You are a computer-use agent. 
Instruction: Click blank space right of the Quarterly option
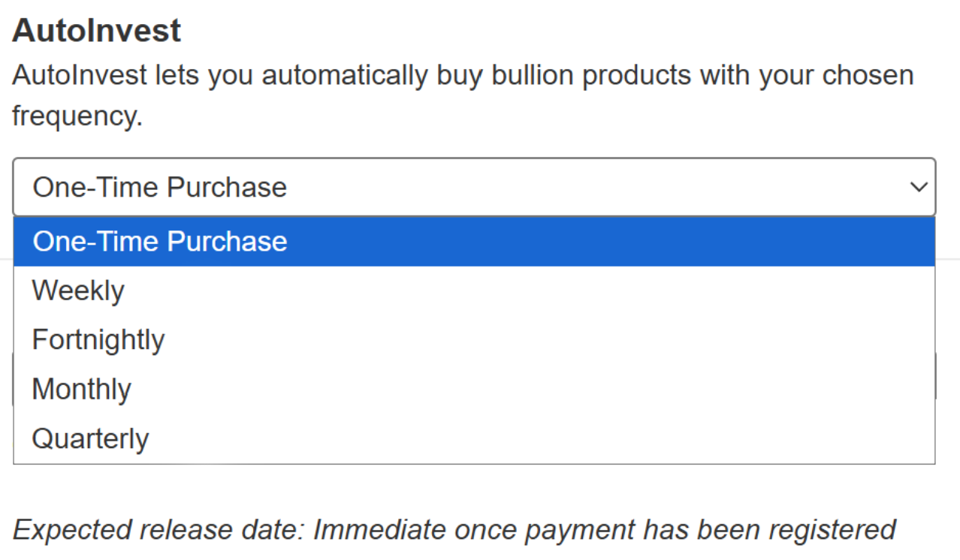click(526, 439)
